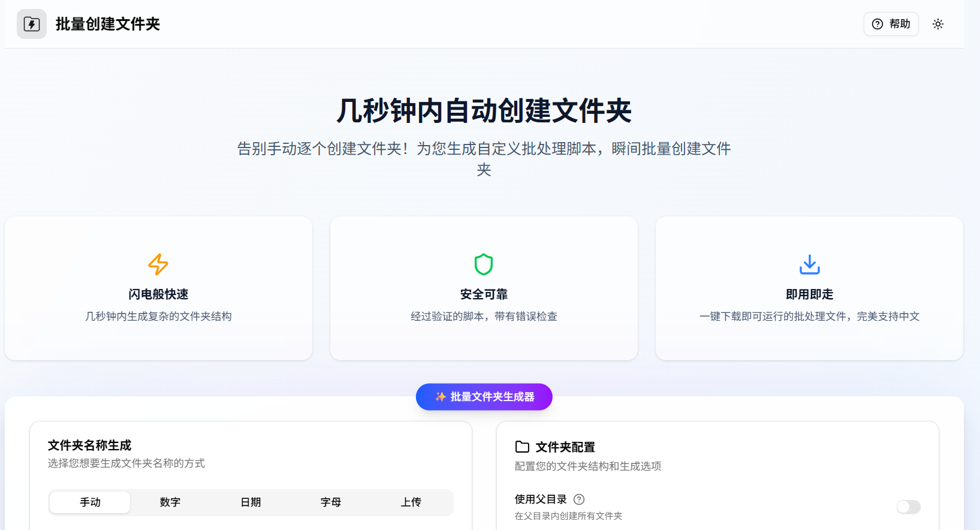
Task: Click the 配置您的文件夹结构和生成选项 subtitle
Action: [588, 466]
